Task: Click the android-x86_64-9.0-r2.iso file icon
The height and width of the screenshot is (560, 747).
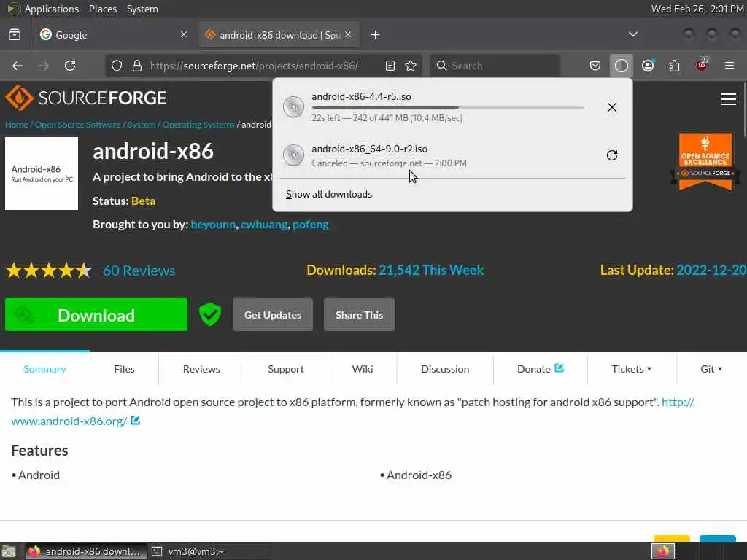Action: click(x=293, y=155)
